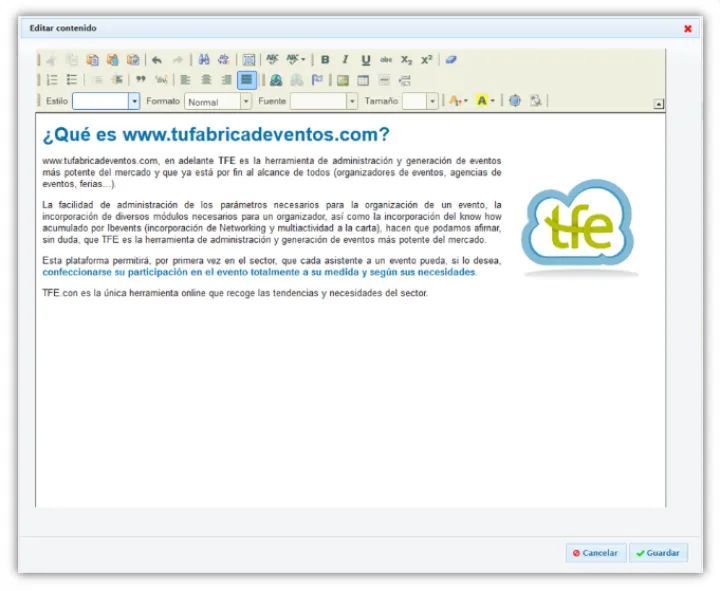720x591 pixels.
Task: Open spell-check-as-you-type dropdown arrow
Action: click(x=303, y=60)
